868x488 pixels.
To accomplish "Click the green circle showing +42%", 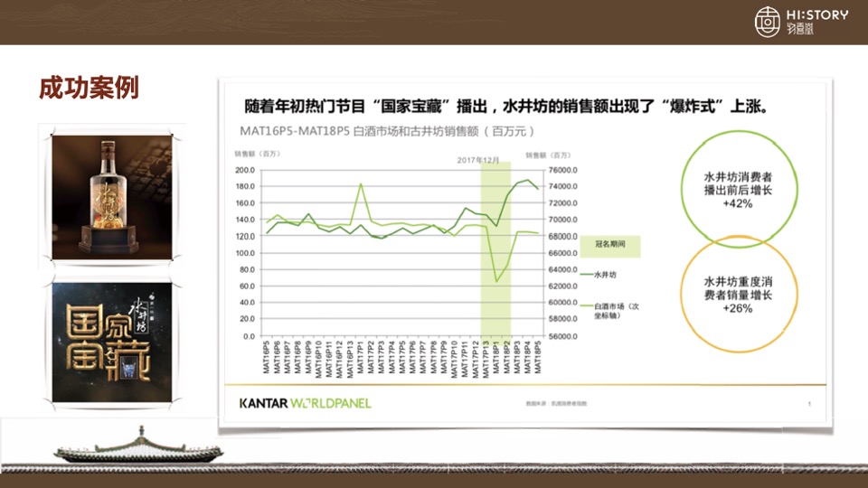I will pos(738,190).
